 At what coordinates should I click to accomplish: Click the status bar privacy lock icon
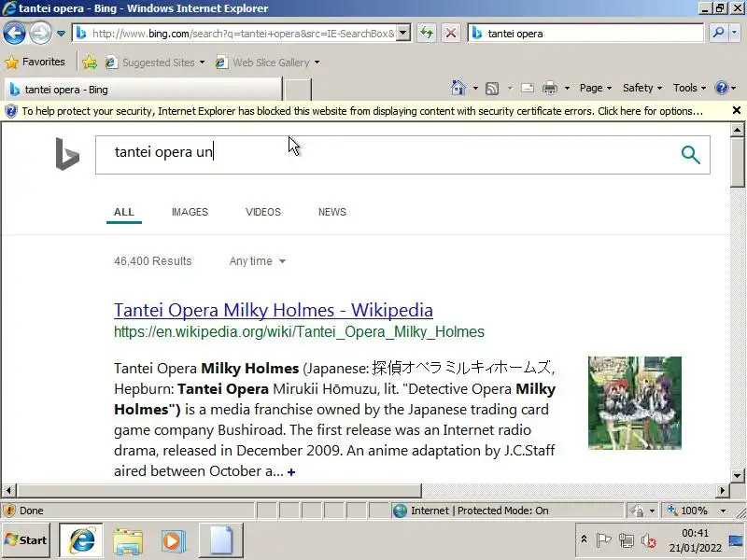pos(637,511)
